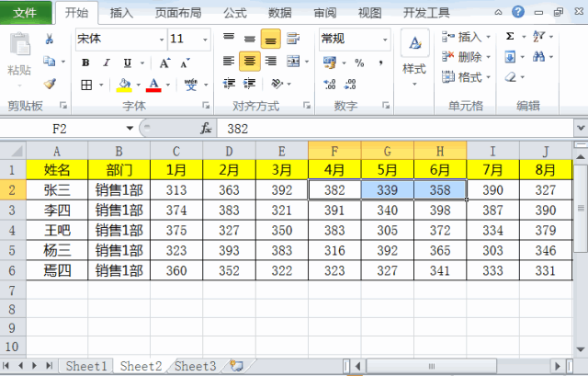Align text left
588x376 pixels.
point(229,61)
